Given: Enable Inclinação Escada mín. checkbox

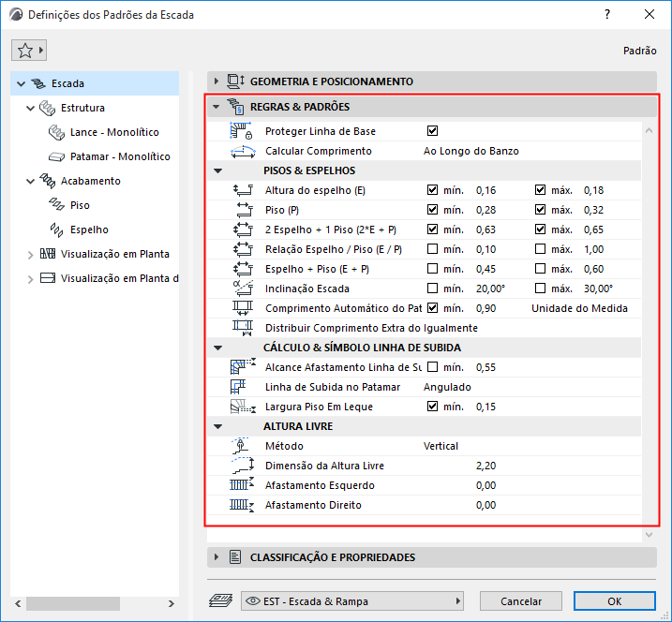Looking at the screenshot, I should (432, 289).
